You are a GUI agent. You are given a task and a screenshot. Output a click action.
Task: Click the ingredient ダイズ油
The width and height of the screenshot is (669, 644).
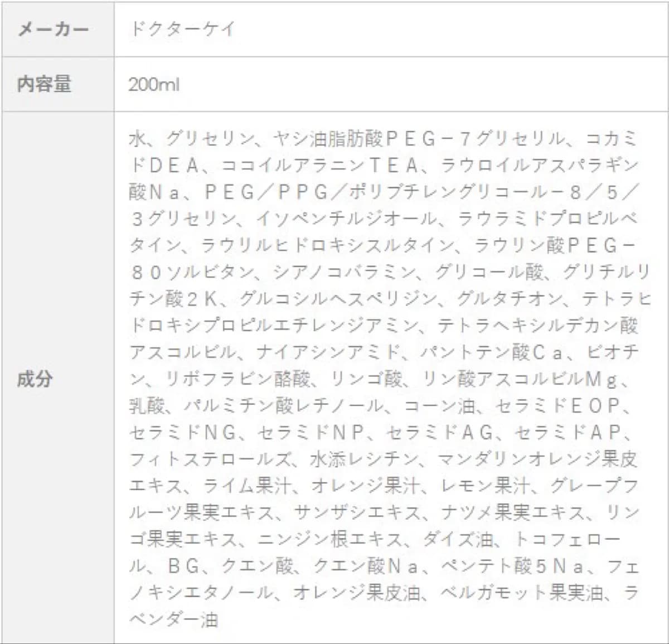(458, 540)
